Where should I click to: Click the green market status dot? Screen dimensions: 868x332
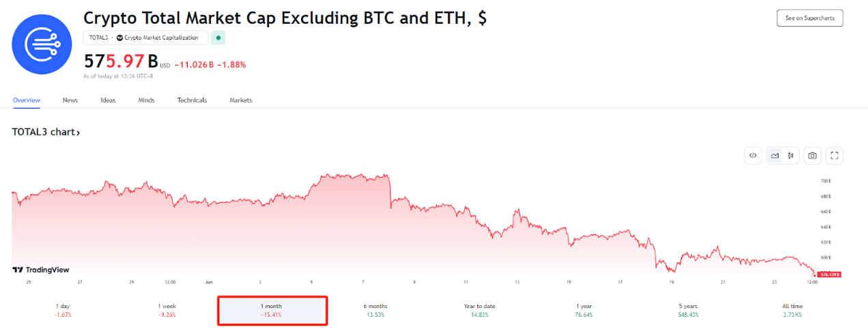tap(219, 38)
